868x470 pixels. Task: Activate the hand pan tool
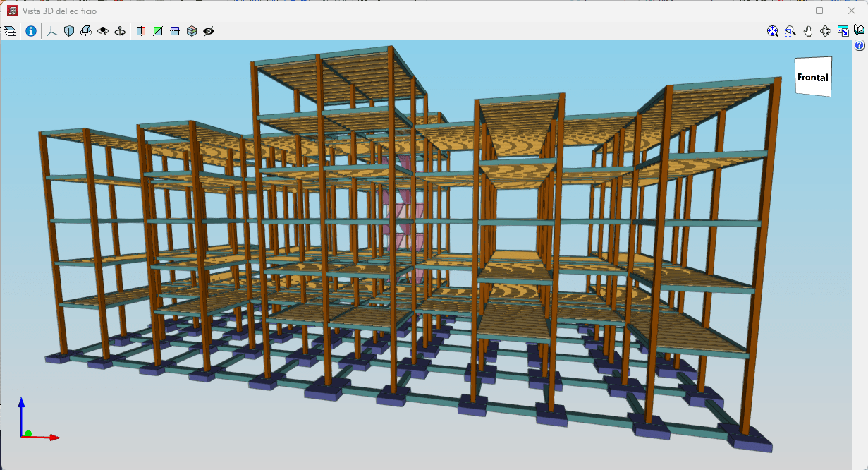coord(808,31)
